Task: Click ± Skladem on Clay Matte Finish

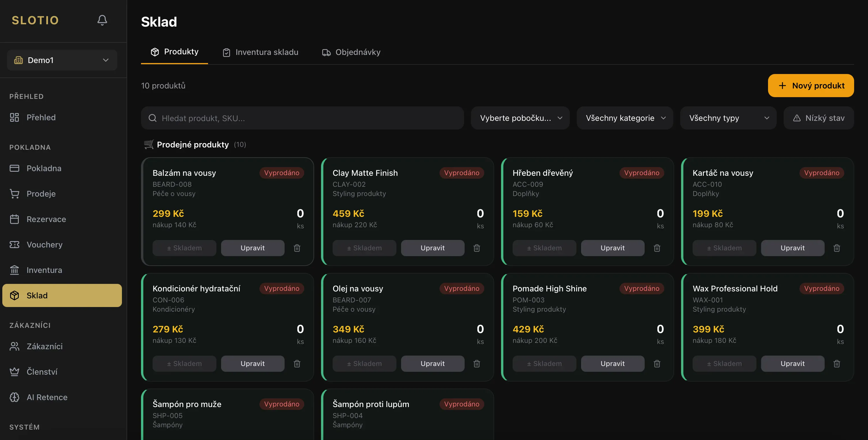Action: tap(364, 248)
